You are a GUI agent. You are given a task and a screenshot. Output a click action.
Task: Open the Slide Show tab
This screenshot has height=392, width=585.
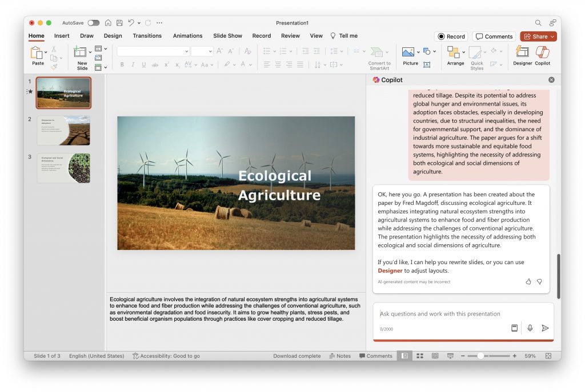[x=227, y=36]
